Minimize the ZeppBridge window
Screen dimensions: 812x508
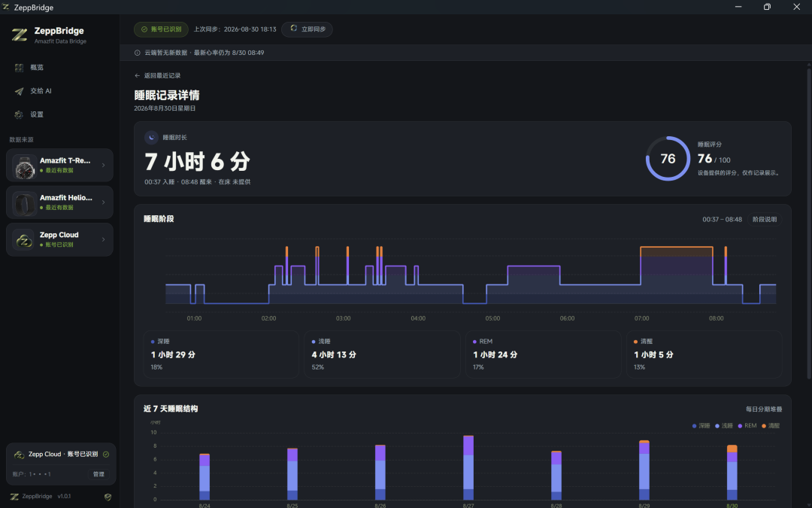point(738,7)
